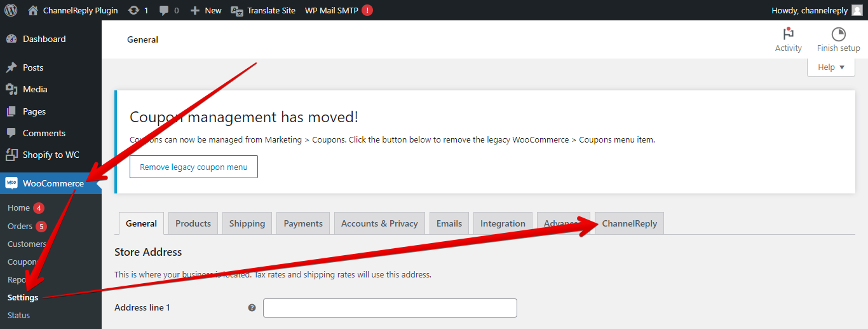Click the Home notification count badge

pos(39,208)
